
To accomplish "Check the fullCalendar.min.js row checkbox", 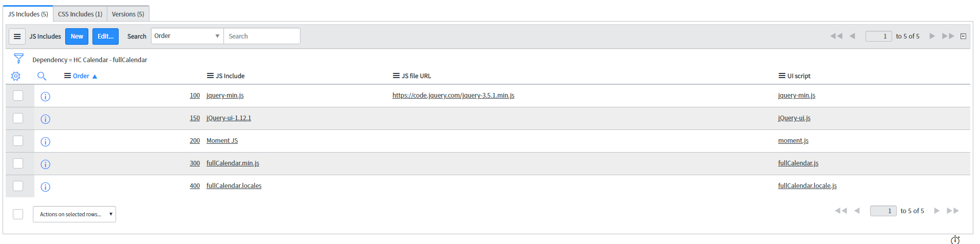I will coord(18,163).
